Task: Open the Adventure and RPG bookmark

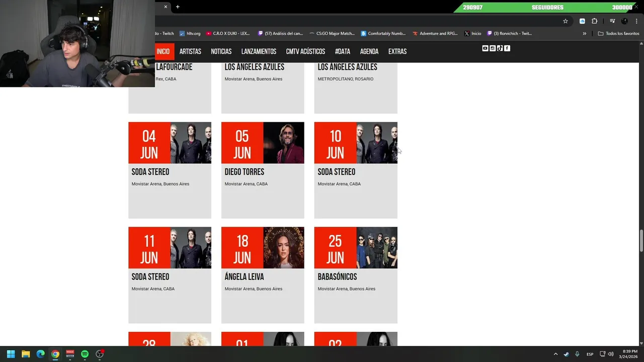Action: pos(435,34)
